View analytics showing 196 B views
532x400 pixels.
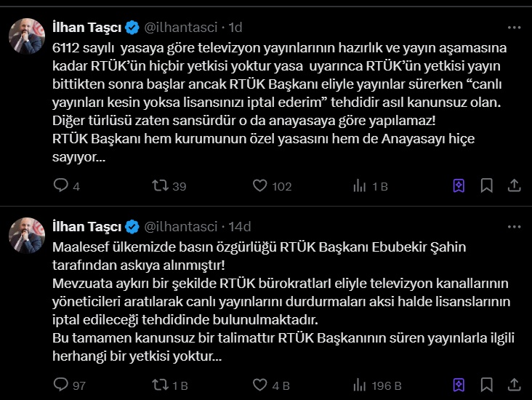pos(360,385)
